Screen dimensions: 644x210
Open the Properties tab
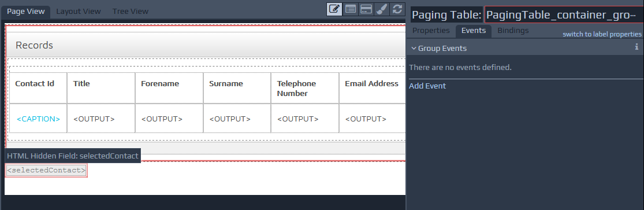pyautogui.click(x=431, y=31)
